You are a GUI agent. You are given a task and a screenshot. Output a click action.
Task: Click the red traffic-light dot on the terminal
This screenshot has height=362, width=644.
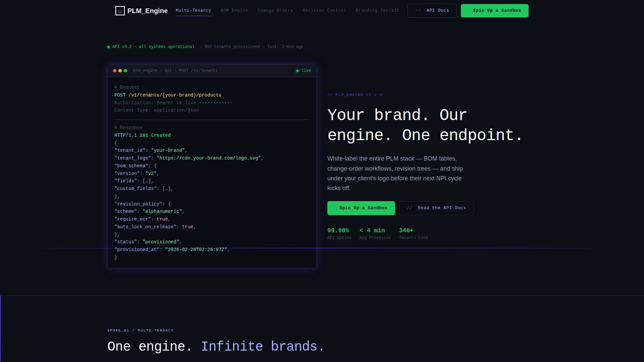(115, 70)
